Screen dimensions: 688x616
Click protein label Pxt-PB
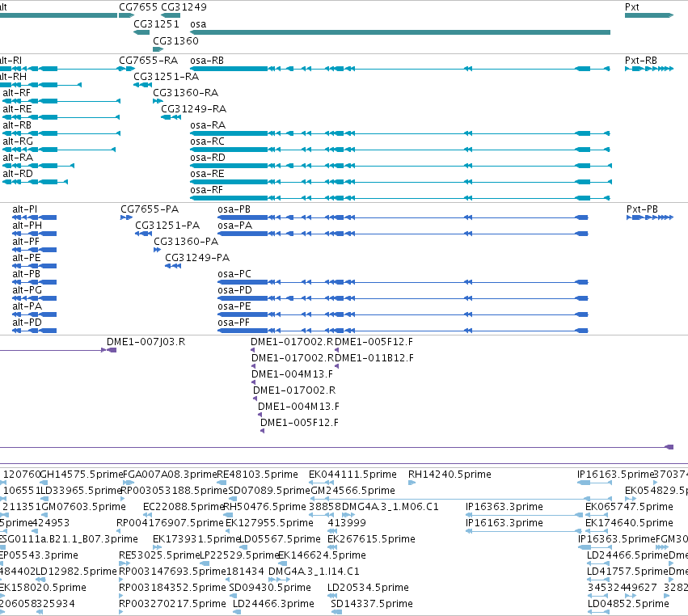(642, 209)
